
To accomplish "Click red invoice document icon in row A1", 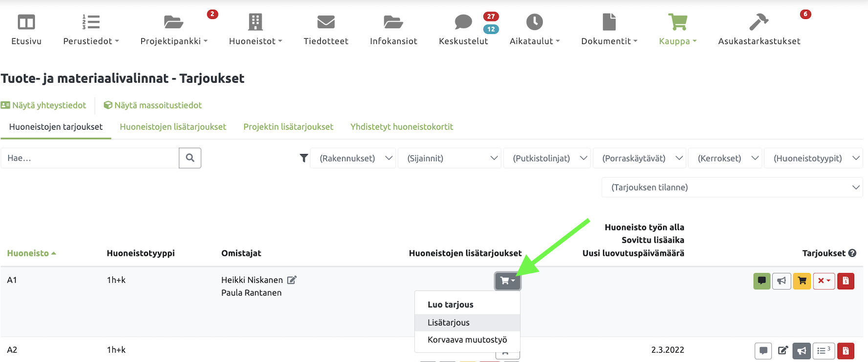I will (846, 281).
